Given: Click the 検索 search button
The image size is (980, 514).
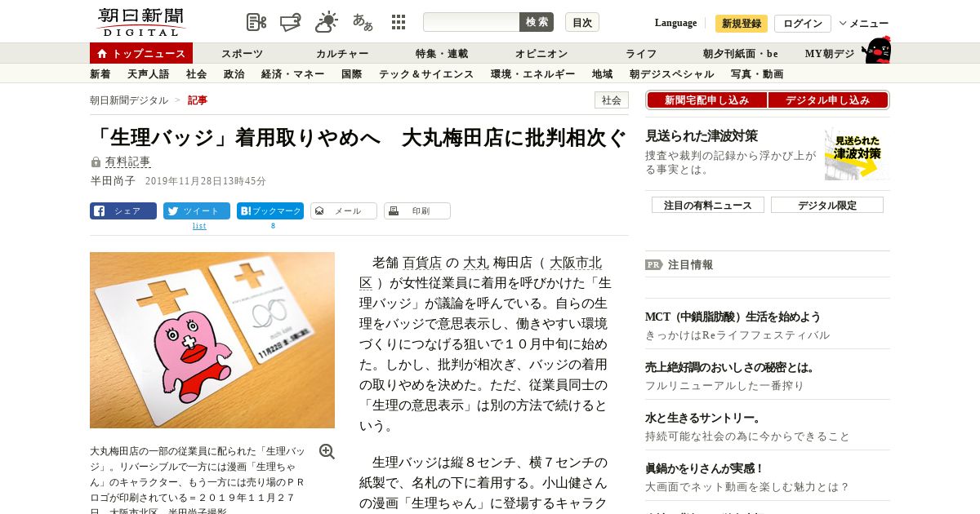Looking at the screenshot, I should click(537, 22).
